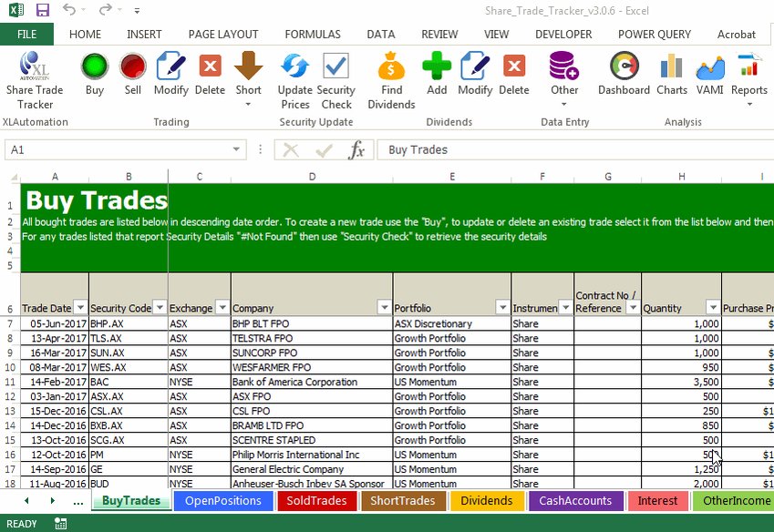Screen dimensions: 774x532
Task: Click Find Dividends money bag icon
Action: (x=391, y=66)
